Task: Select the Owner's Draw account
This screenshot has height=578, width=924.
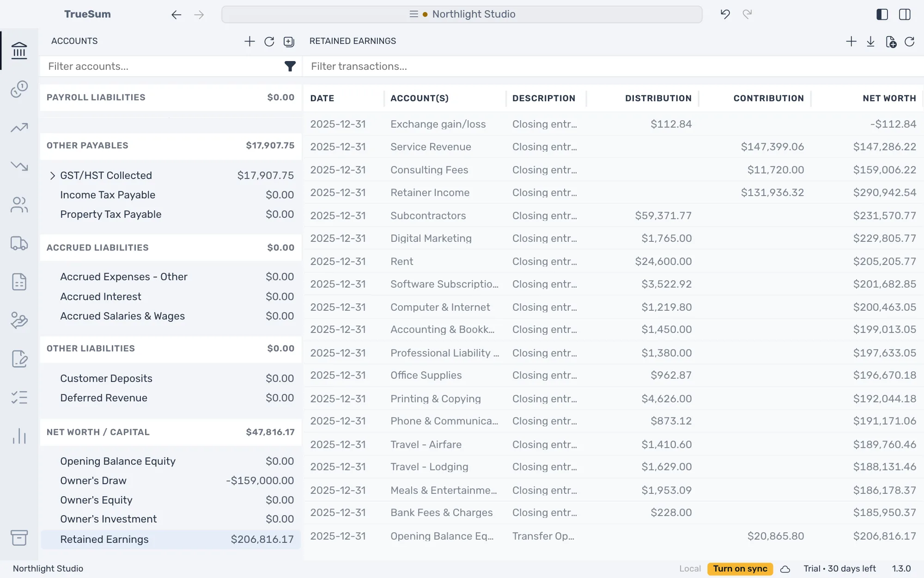Action: coord(171,481)
